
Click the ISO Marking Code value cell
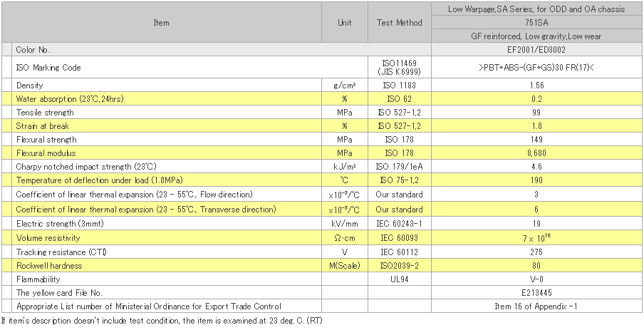[536, 68]
